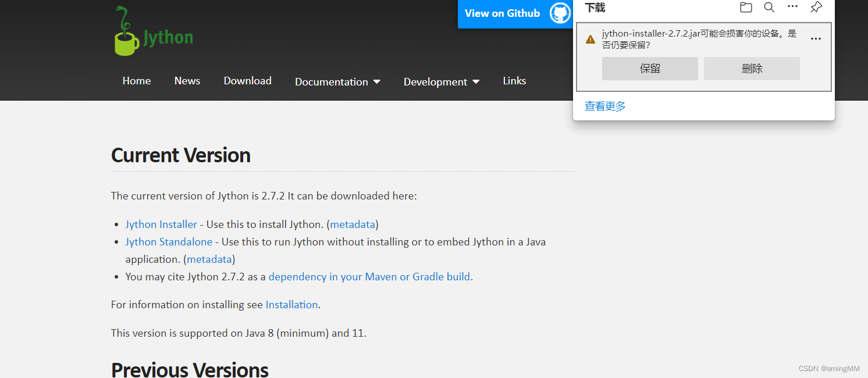Click the GitHub octocat icon
Screen dimensions: 868x378
560,13
